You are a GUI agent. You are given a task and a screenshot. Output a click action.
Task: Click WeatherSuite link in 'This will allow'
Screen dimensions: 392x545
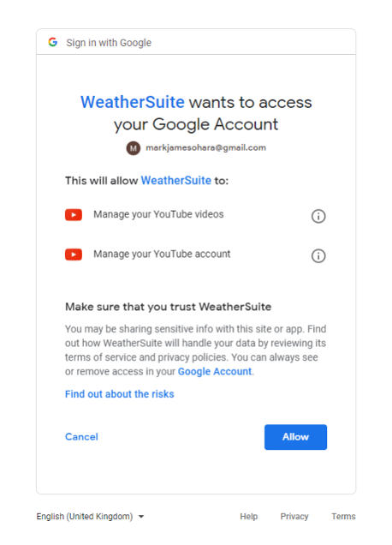coord(176,181)
